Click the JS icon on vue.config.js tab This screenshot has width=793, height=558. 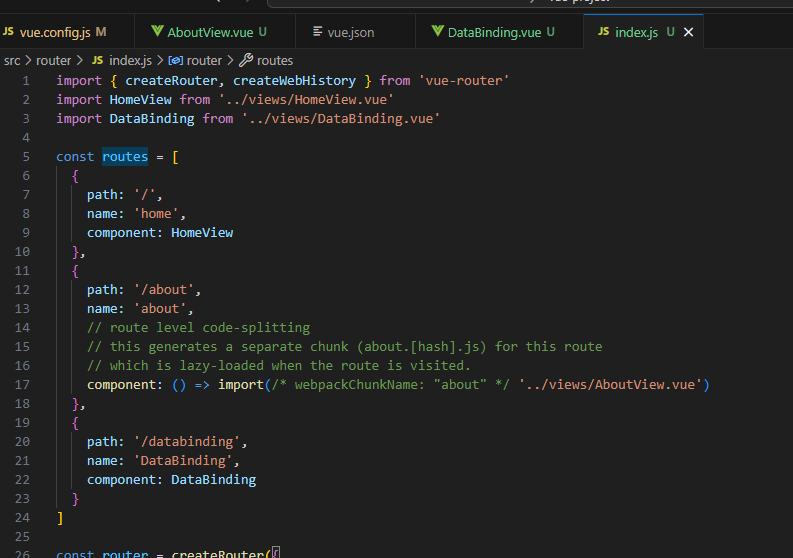click(9, 32)
